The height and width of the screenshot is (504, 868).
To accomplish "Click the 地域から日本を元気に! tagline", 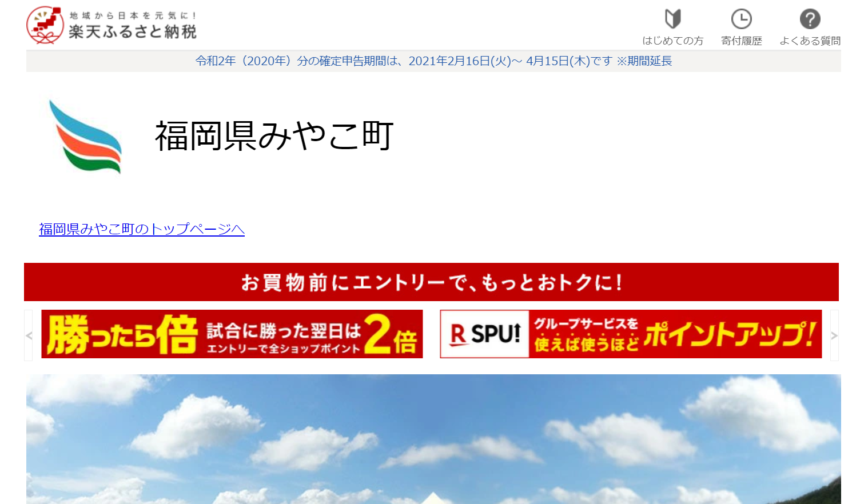I will coord(133,15).
